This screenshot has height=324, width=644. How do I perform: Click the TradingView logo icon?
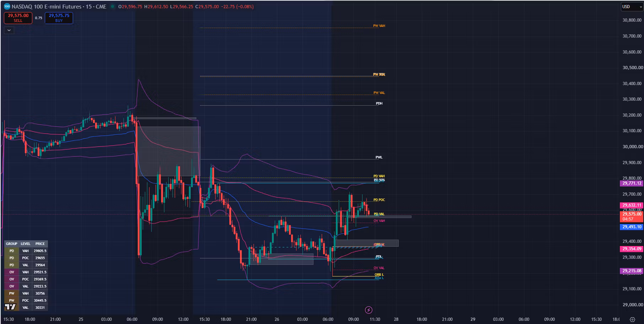pyautogui.click(x=10, y=307)
